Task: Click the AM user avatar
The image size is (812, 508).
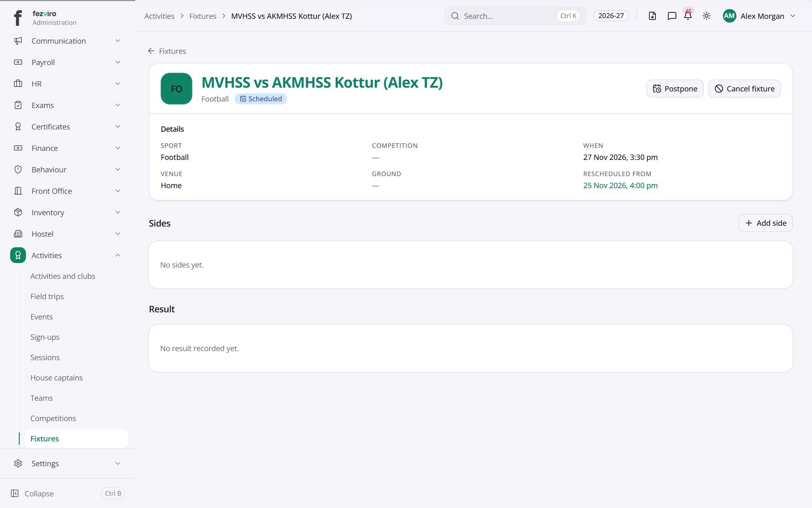Action: click(x=729, y=16)
